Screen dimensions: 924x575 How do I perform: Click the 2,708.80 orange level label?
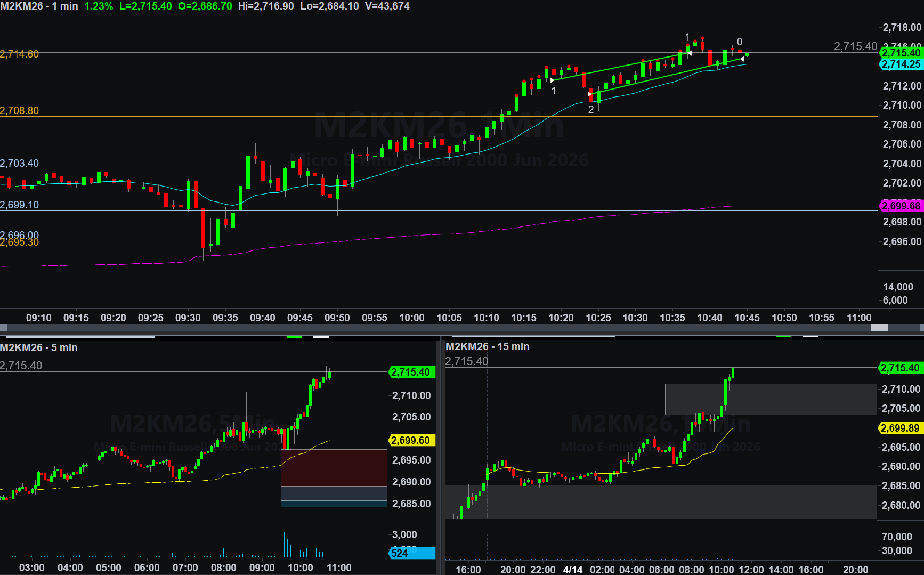pos(20,111)
